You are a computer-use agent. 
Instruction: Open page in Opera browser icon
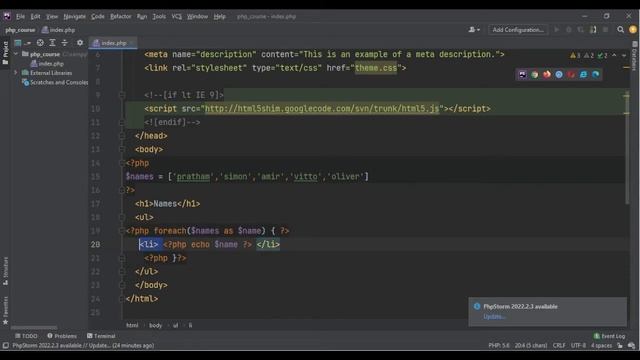point(571,74)
